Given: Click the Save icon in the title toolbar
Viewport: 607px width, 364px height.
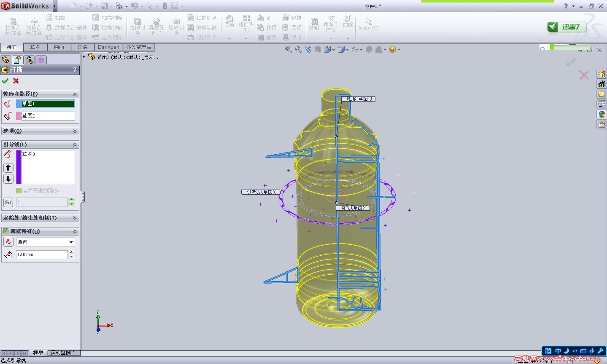Looking at the screenshot, I should click(x=104, y=6).
